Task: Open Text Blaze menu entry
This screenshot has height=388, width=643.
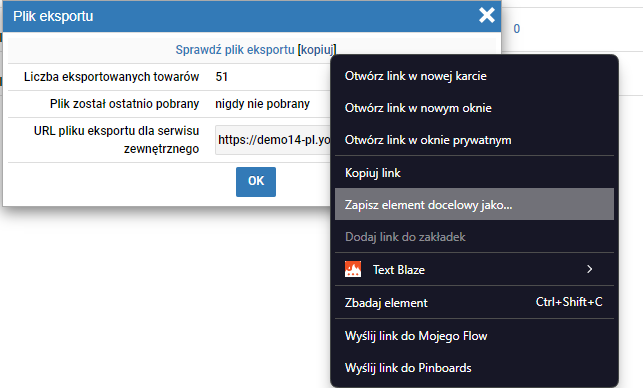Action: pos(474,269)
